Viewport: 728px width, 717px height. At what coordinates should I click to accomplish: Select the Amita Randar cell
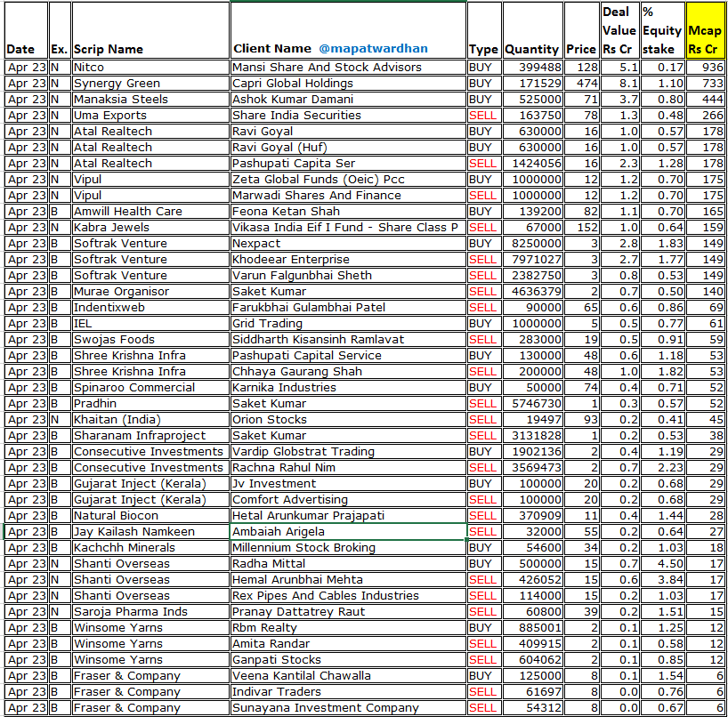[x=348, y=644]
